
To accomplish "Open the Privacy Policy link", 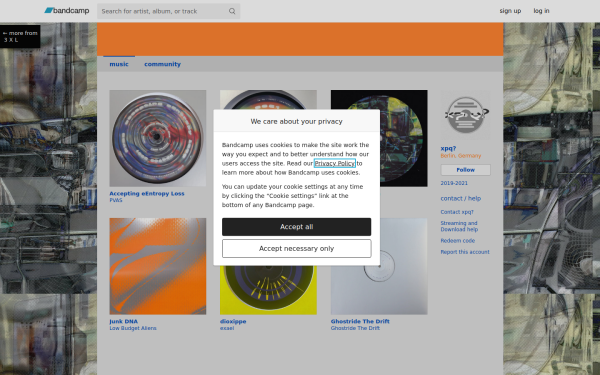I will pos(334,163).
